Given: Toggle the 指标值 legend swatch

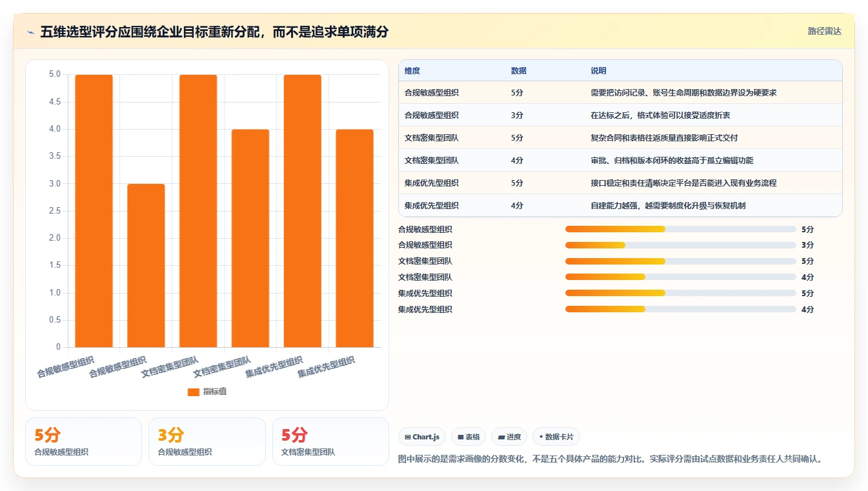Looking at the screenshot, I should click(x=194, y=392).
